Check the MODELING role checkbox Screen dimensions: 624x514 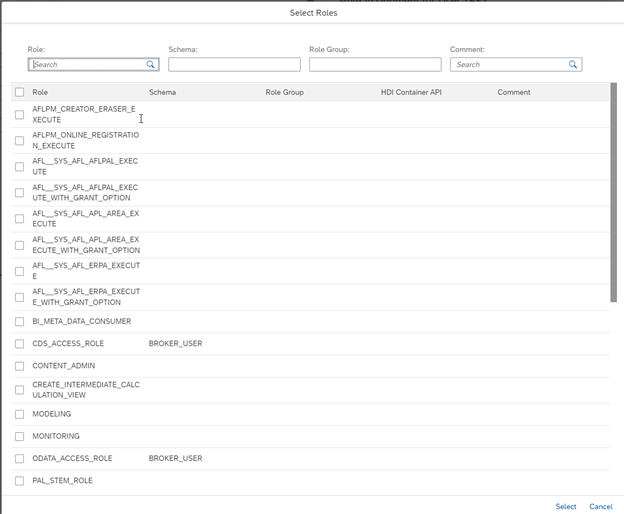(20, 414)
